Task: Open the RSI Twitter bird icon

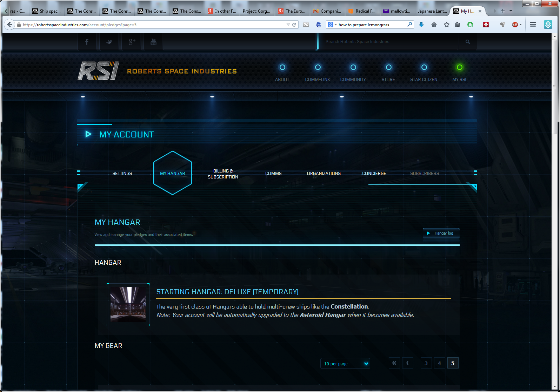Action: 109,42
